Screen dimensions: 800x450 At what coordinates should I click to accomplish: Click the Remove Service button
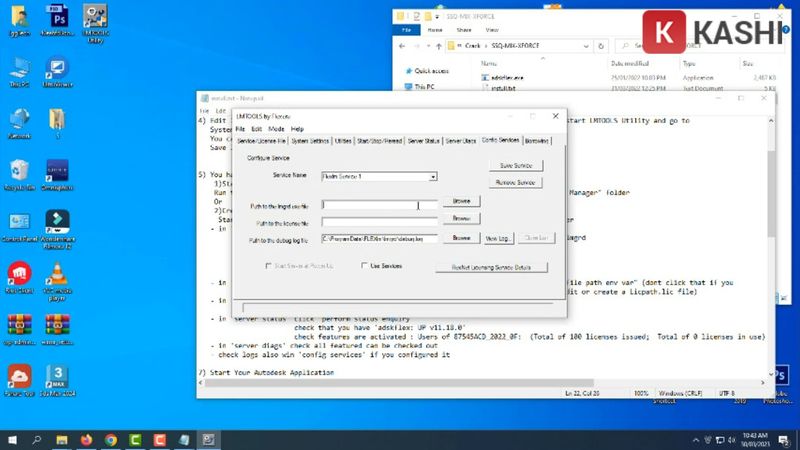click(516, 183)
